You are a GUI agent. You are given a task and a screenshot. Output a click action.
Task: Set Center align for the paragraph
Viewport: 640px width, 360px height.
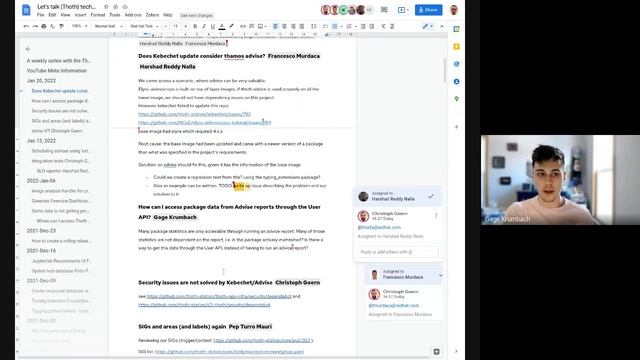pos(284,26)
